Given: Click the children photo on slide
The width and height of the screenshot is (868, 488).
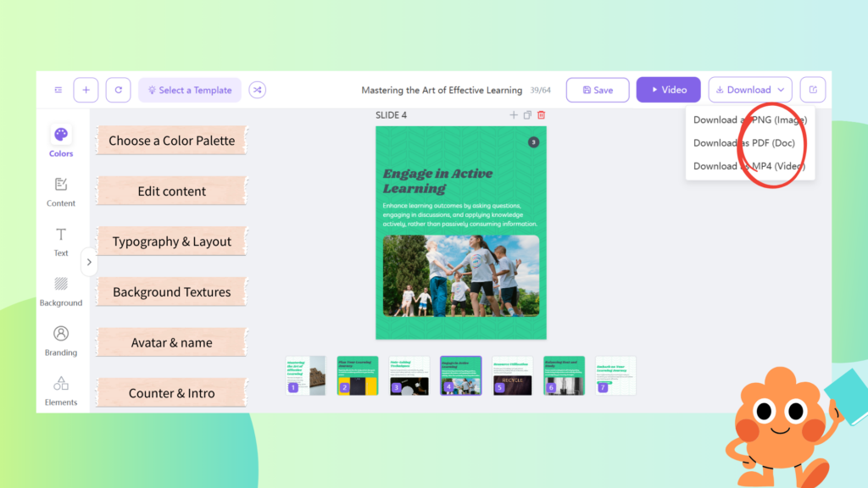Looking at the screenshot, I should coord(460,276).
